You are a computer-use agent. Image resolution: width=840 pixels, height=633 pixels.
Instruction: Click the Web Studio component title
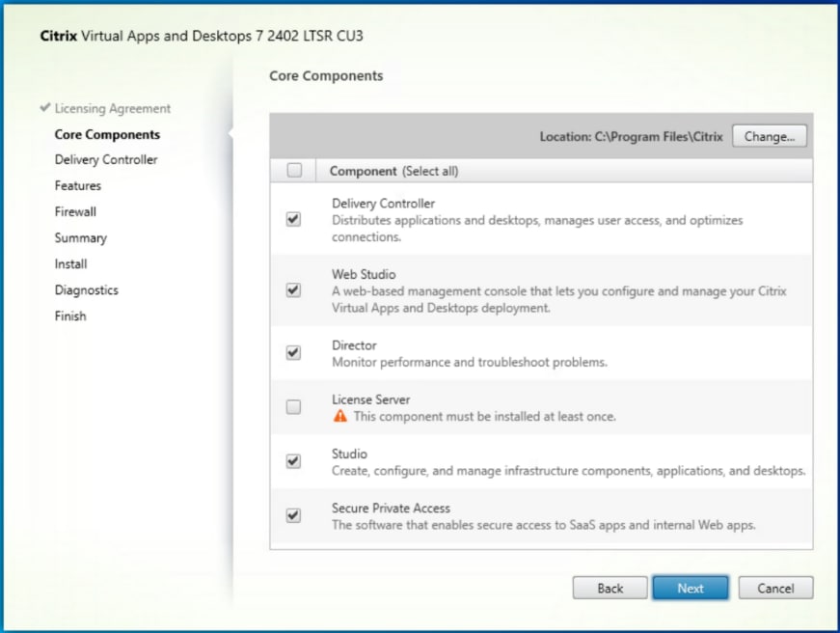pos(364,274)
